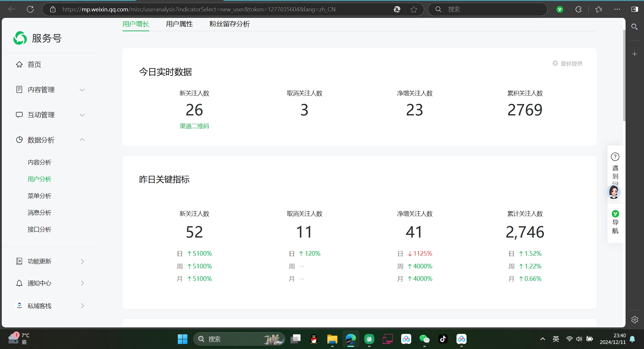Open the 渠道二维码 link
Viewport: 644px width, 349px height.
pos(194,126)
